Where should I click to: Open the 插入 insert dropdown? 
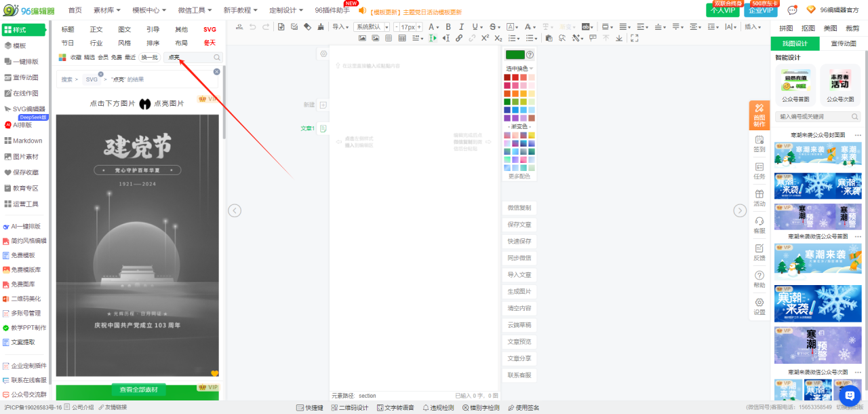point(753,26)
